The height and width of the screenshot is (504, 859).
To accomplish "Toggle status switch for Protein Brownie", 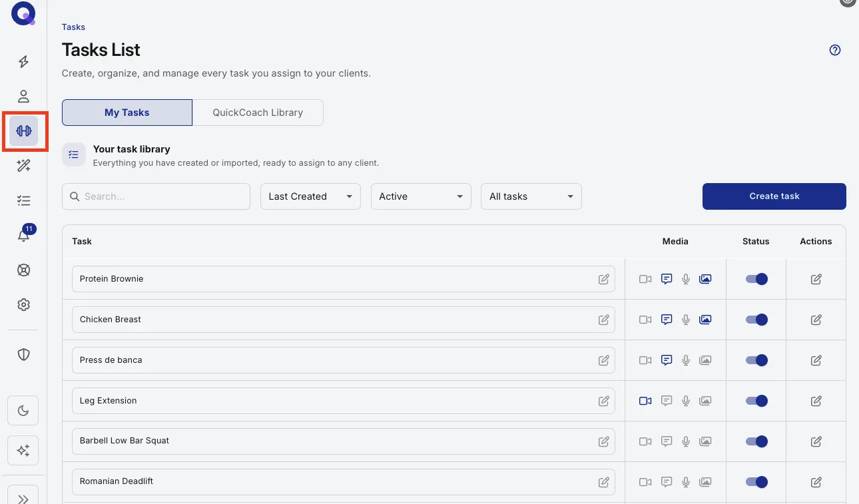I will (756, 279).
